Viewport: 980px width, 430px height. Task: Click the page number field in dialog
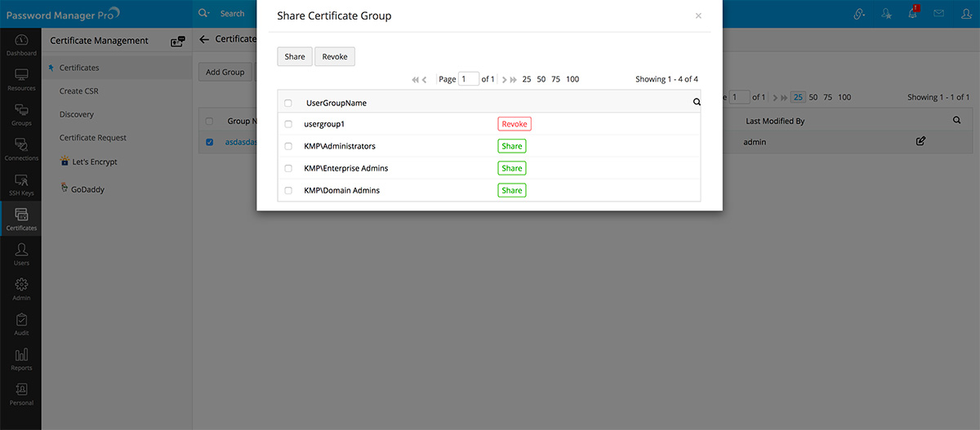(469, 79)
